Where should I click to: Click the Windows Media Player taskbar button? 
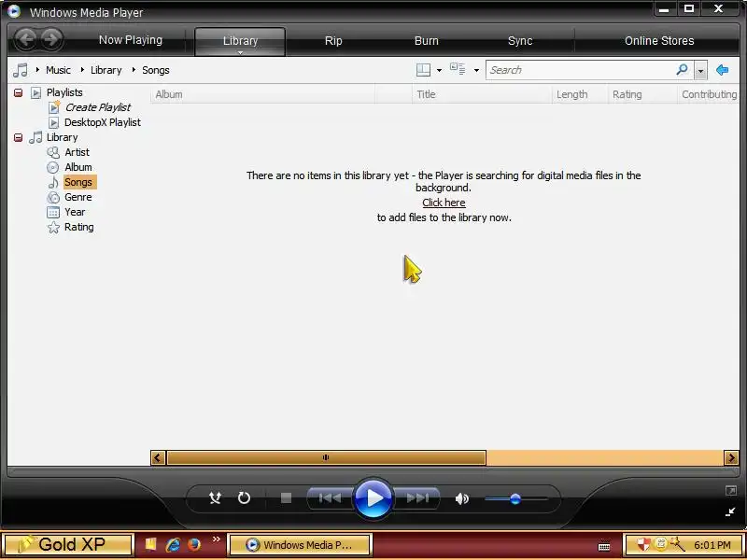(300, 545)
